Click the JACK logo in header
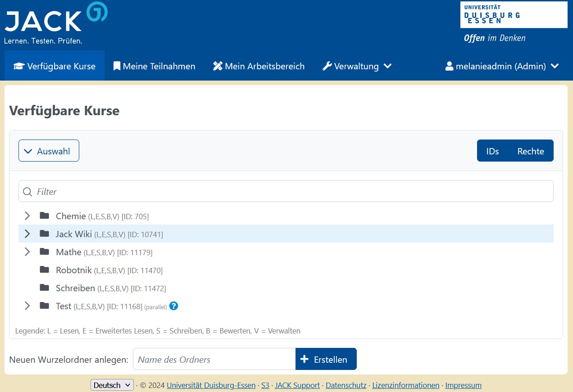Image resolution: width=573 pixels, height=392 pixels. (55, 23)
